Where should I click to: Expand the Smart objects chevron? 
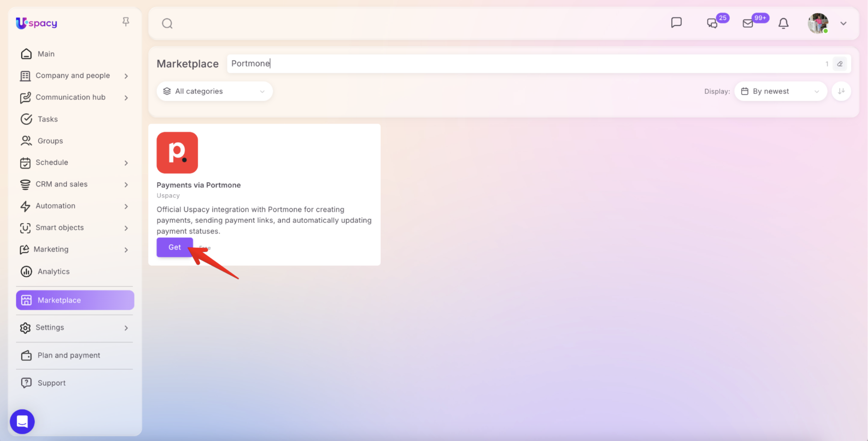pos(126,228)
